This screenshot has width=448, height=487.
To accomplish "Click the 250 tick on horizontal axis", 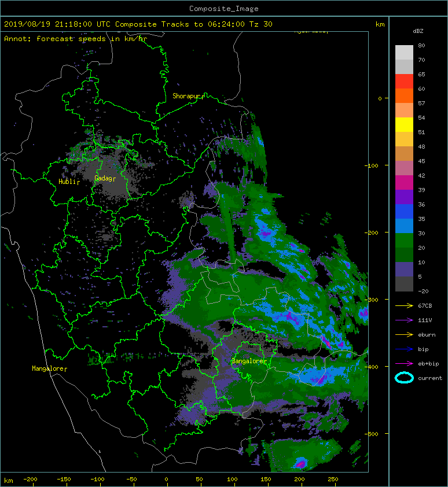I will pos(333,479).
